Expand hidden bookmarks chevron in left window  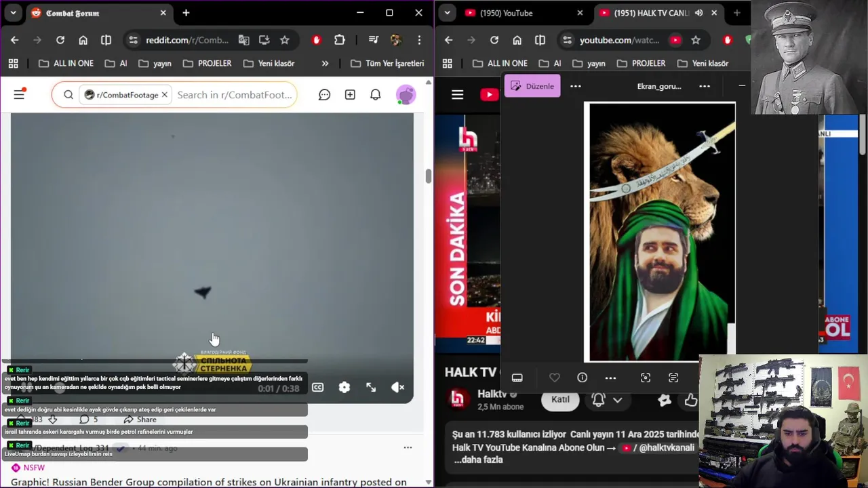325,63
